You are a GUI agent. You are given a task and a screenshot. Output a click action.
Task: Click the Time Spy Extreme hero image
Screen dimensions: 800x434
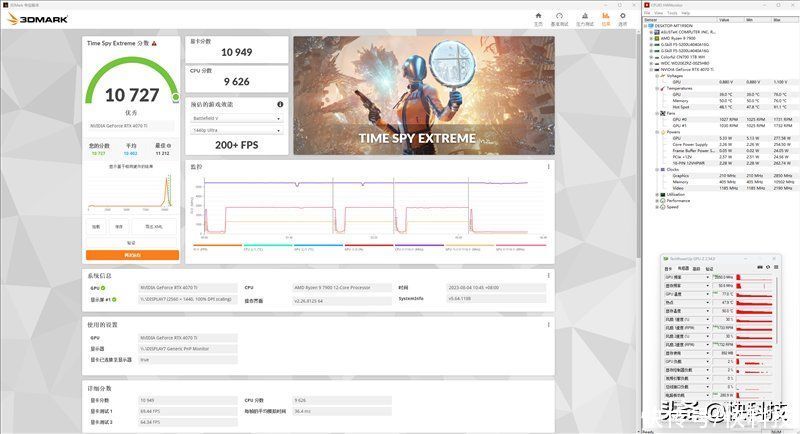424,95
